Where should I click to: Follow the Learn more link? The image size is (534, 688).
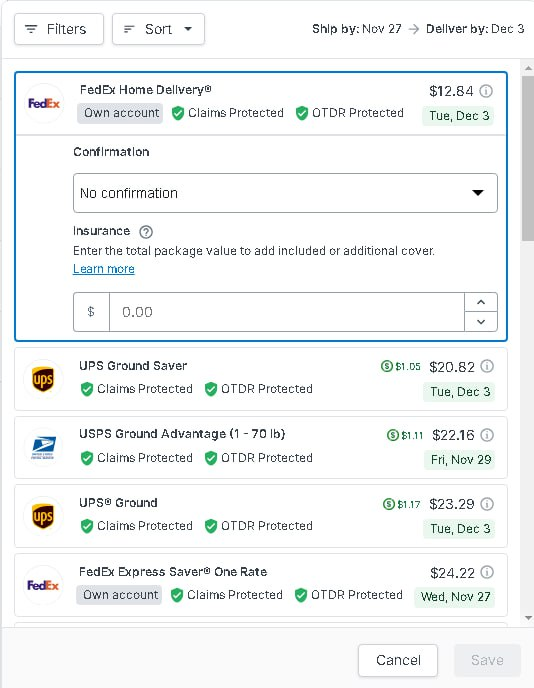(x=104, y=269)
